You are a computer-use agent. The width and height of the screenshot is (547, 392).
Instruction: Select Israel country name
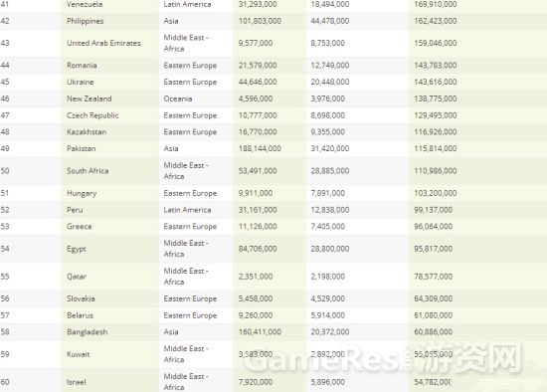pos(76,382)
